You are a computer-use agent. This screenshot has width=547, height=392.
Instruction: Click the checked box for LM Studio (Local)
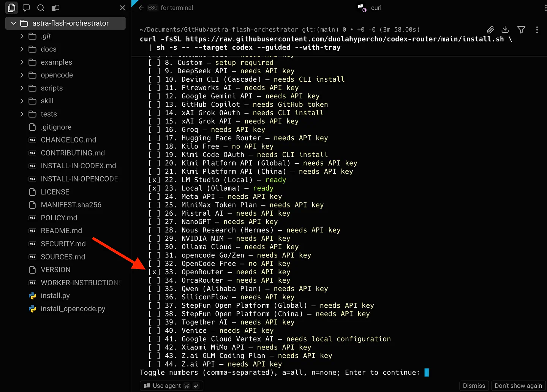(154, 180)
